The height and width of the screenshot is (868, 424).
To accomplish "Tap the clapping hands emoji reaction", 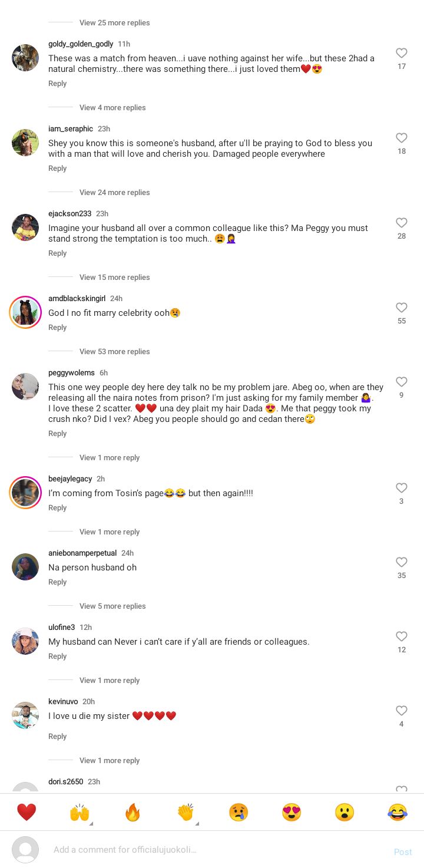I will [185, 813].
